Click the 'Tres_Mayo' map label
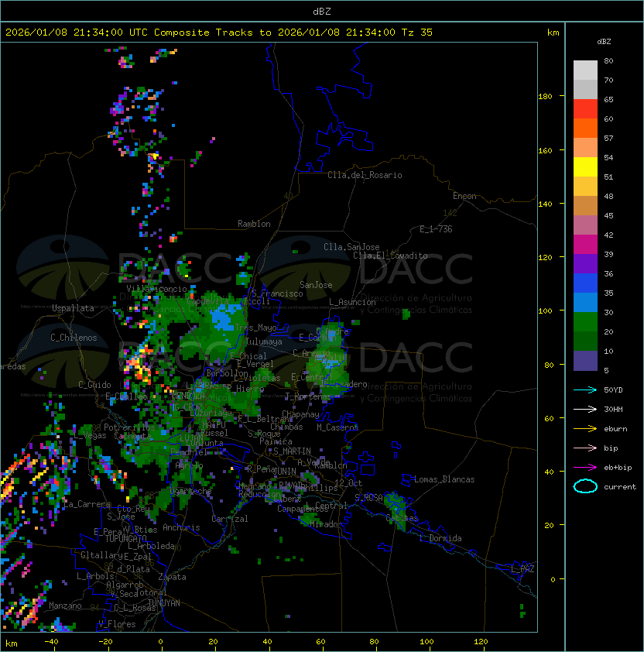This screenshot has width=644, height=652. (255, 328)
